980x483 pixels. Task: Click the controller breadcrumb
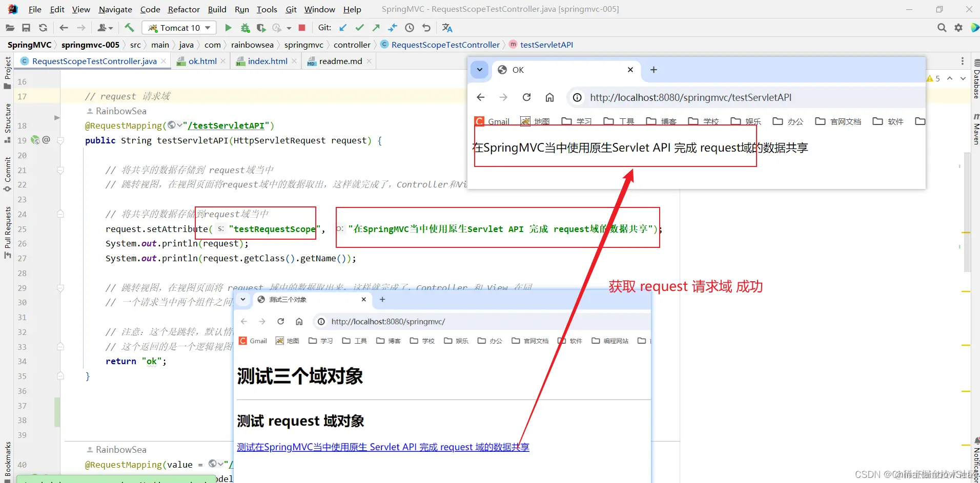click(352, 45)
